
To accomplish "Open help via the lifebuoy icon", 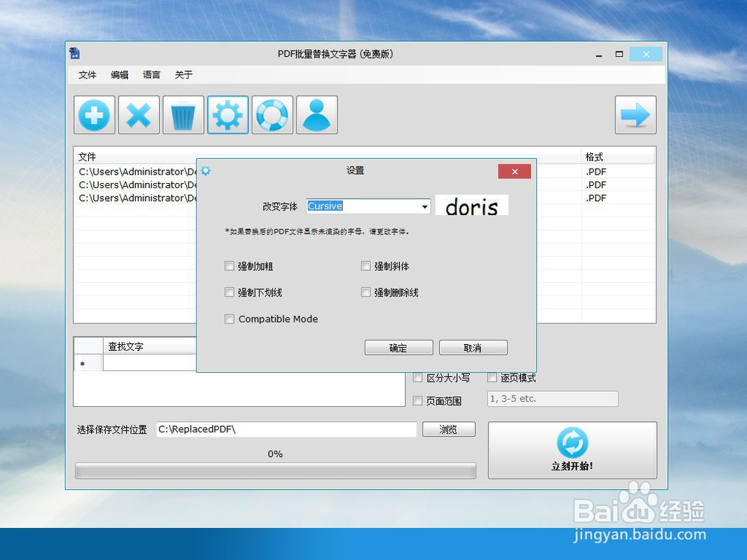I will [x=273, y=114].
